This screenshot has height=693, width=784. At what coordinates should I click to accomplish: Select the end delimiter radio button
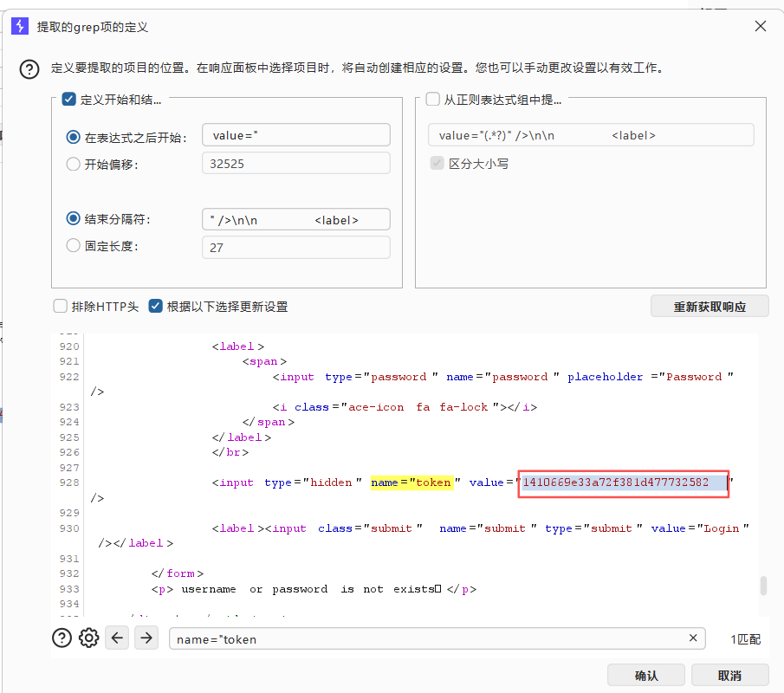(74, 218)
